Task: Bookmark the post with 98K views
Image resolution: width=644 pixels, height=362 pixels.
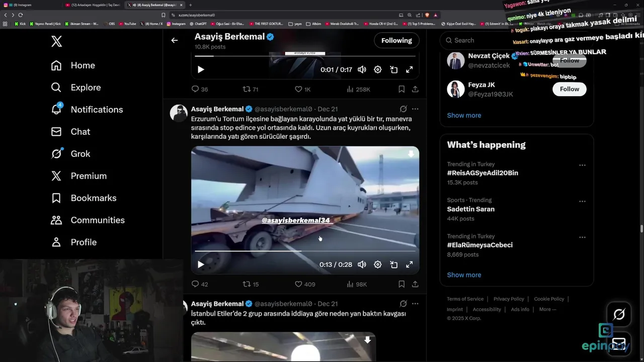Action: point(401,284)
